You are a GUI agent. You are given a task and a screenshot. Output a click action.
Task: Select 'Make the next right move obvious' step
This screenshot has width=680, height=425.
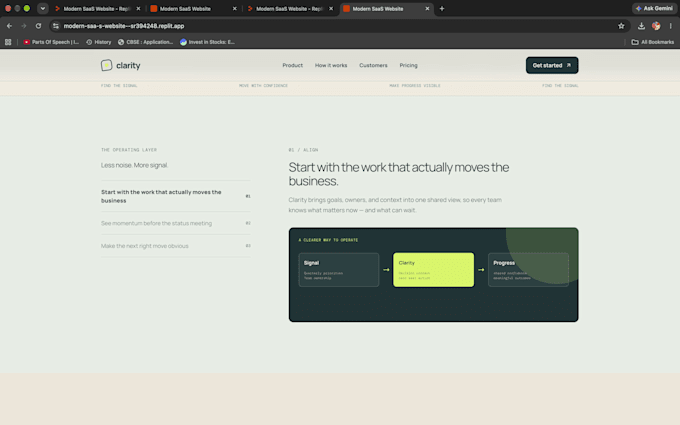pyautogui.click(x=176, y=246)
